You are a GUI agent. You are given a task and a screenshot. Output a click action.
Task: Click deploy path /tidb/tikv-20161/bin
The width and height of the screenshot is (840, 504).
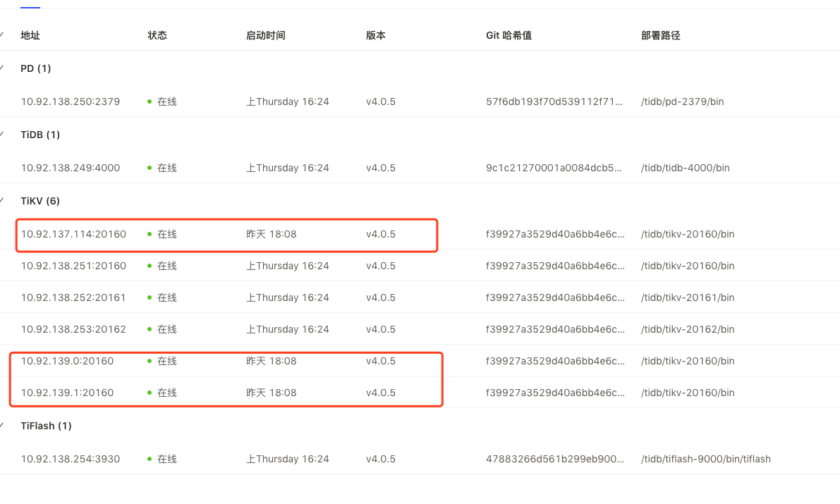click(688, 297)
